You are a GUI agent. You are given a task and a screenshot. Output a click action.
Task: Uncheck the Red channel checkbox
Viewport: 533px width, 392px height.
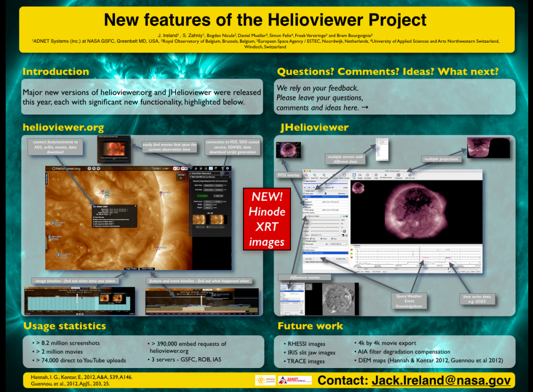click(x=311, y=238)
